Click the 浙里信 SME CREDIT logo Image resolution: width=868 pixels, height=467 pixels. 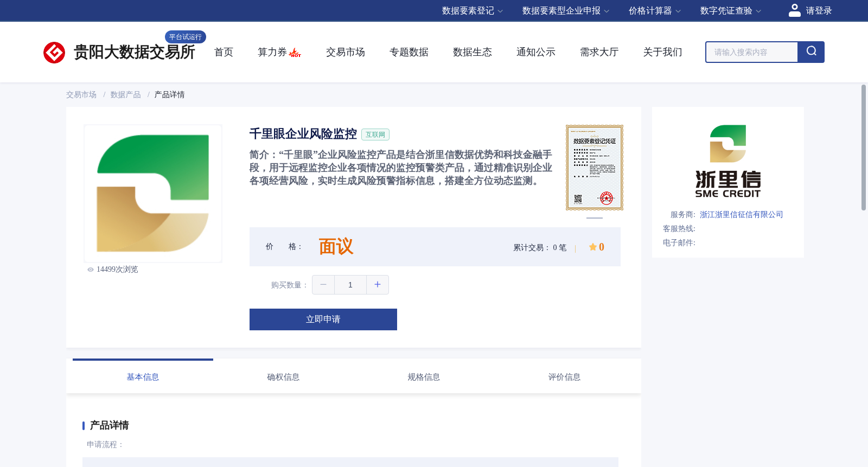[728, 161]
